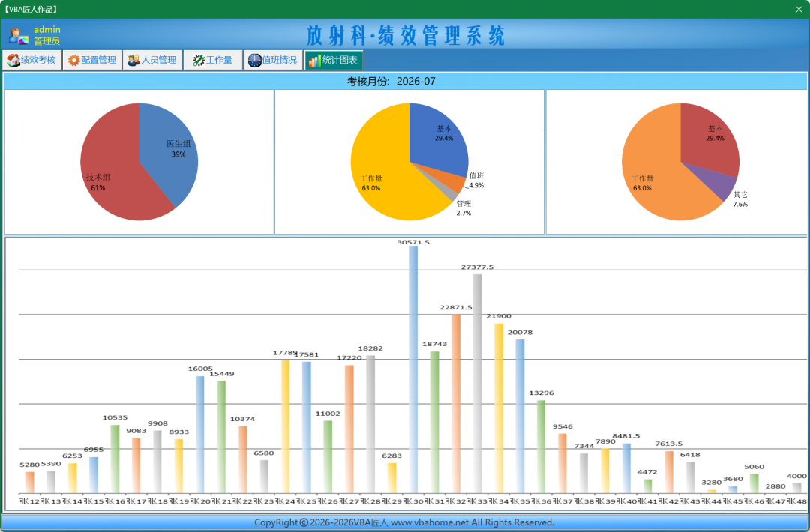Click the 放射科·绩效管理系统 title
The width and height of the screenshot is (810, 532).
coord(406,36)
